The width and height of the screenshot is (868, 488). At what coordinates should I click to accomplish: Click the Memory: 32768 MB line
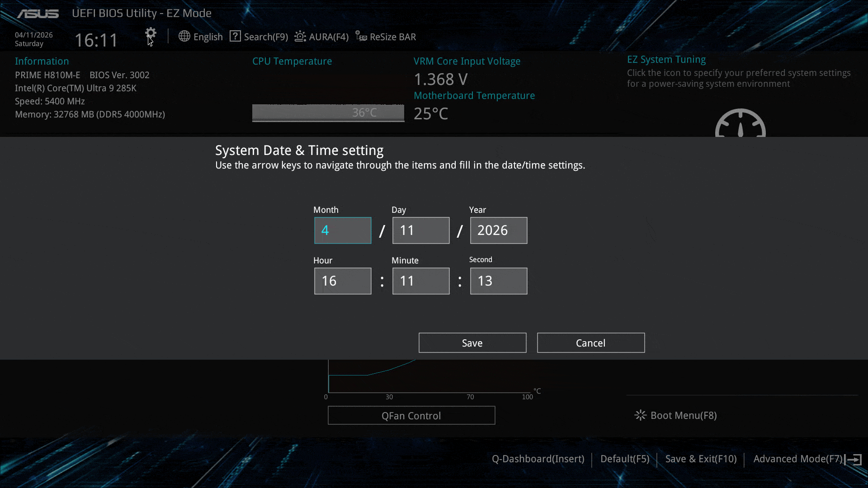pos(90,114)
